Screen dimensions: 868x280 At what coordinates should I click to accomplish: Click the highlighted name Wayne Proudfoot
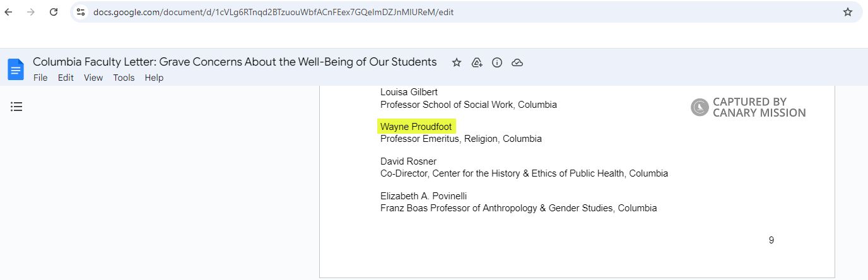(416, 127)
